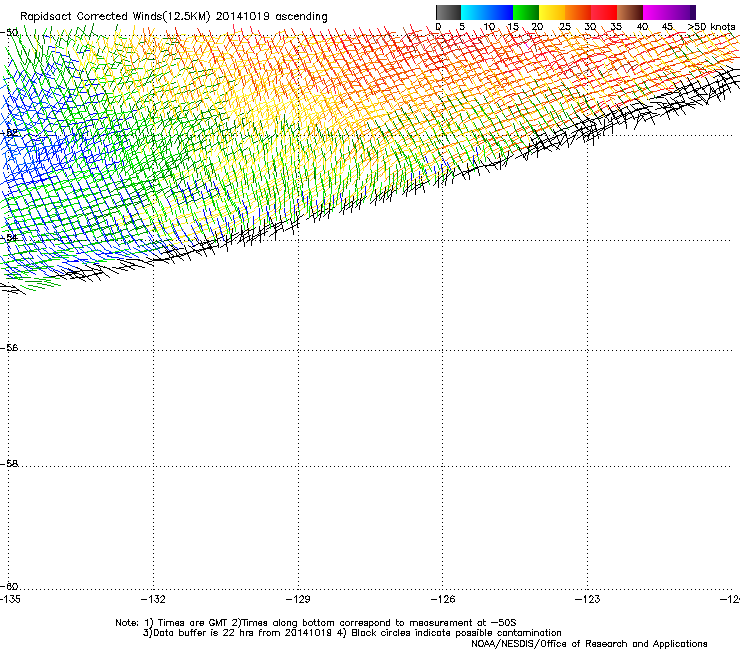
Task: Click the legend label '25'
Action: [x=565, y=27]
